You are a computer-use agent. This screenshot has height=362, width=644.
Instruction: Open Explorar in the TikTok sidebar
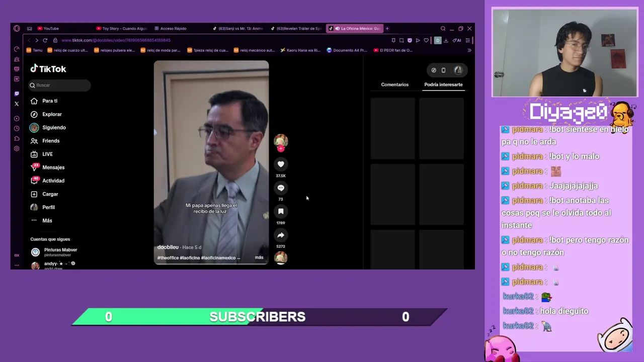(46, 114)
